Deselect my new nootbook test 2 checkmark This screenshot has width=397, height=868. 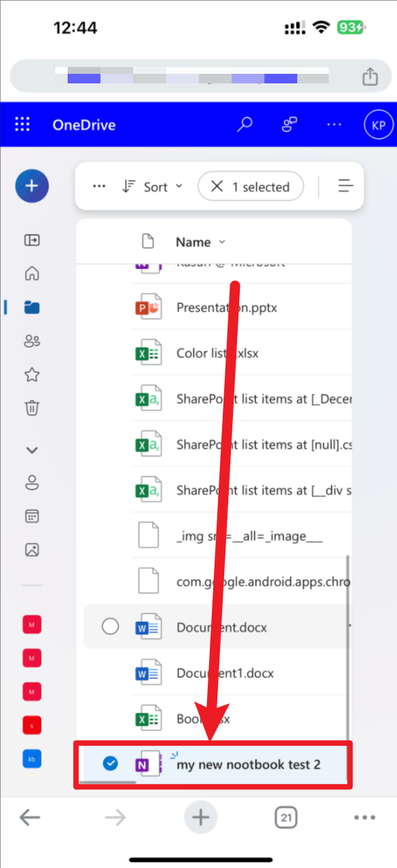(x=110, y=764)
